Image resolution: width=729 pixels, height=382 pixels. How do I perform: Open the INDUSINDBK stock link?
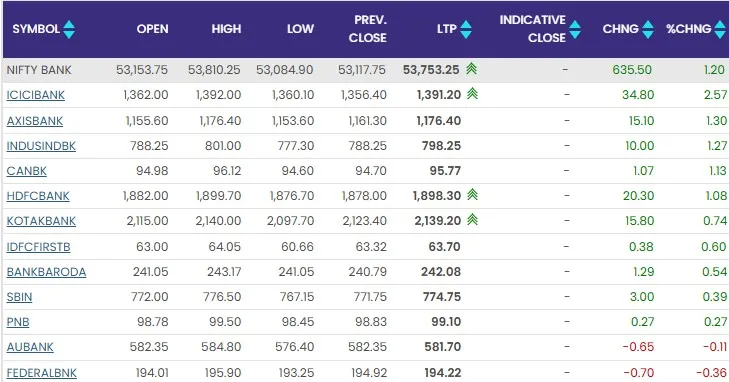(x=41, y=146)
